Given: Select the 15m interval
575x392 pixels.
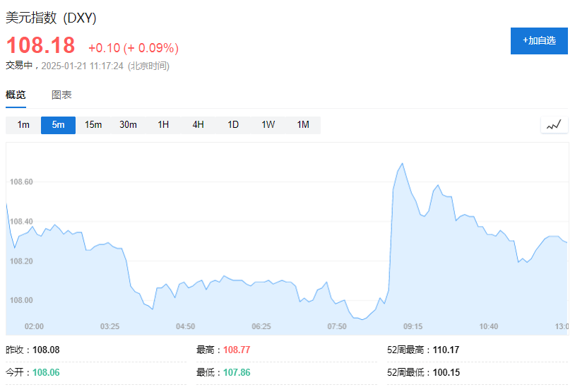Looking at the screenshot, I should click(93, 125).
